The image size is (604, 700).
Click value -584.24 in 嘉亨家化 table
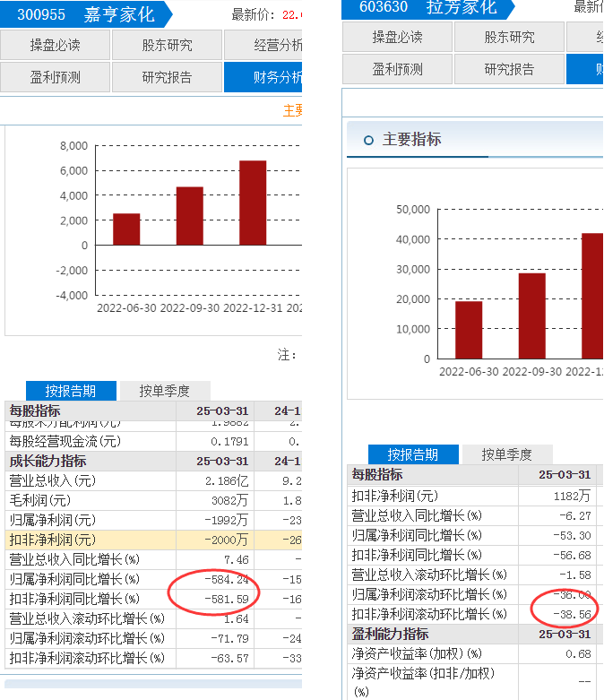227,580
